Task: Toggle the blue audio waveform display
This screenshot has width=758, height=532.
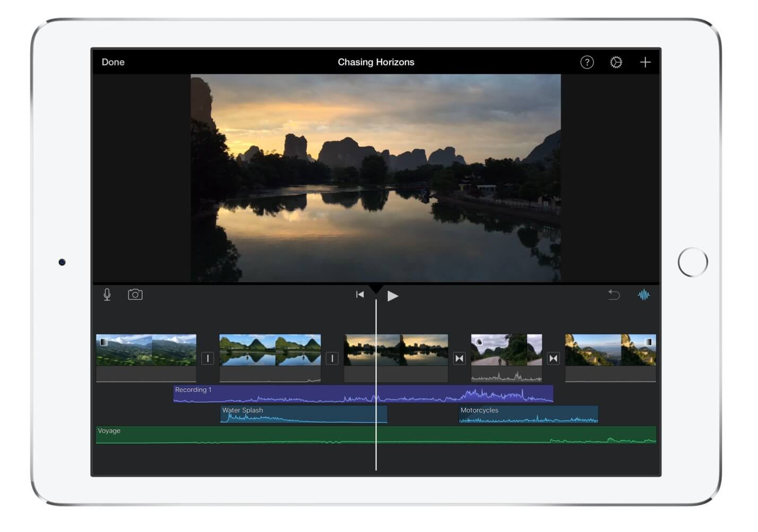Action: [x=643, y=295]
